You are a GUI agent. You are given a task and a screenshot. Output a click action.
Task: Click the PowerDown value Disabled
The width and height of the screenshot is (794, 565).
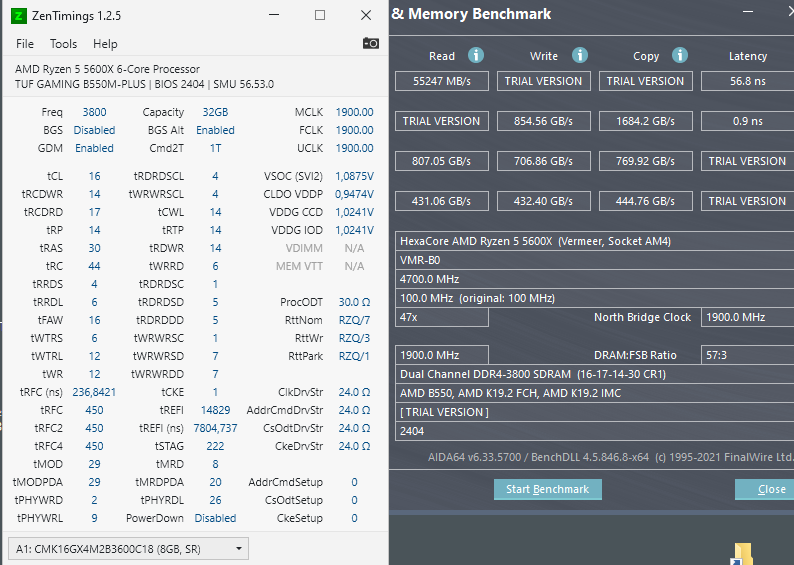point(215,518)
